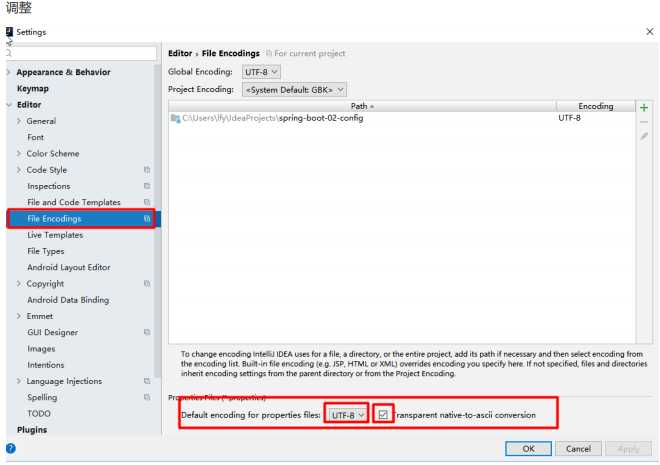Select spring-boot-02-config path row
This screenshot has height=465, width=660.
pyautogui.click(x=402, y=118)
